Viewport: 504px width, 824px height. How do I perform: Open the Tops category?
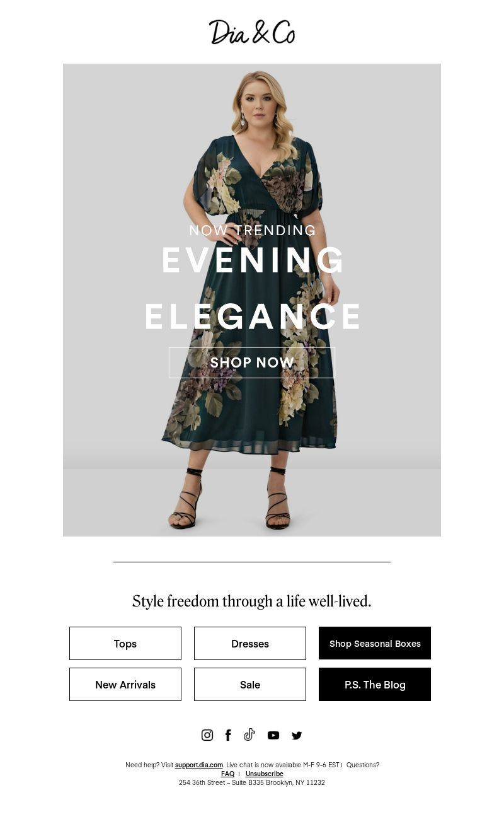(125, 644)
